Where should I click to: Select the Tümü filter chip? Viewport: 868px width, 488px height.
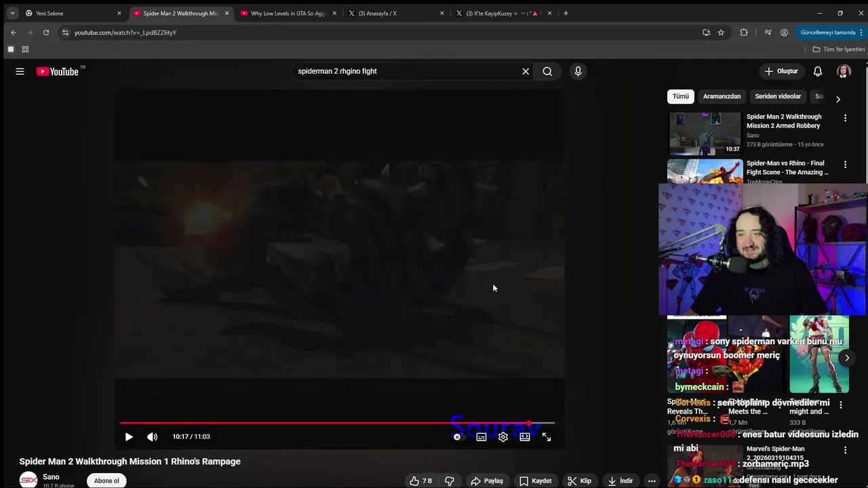click(681, 96)
